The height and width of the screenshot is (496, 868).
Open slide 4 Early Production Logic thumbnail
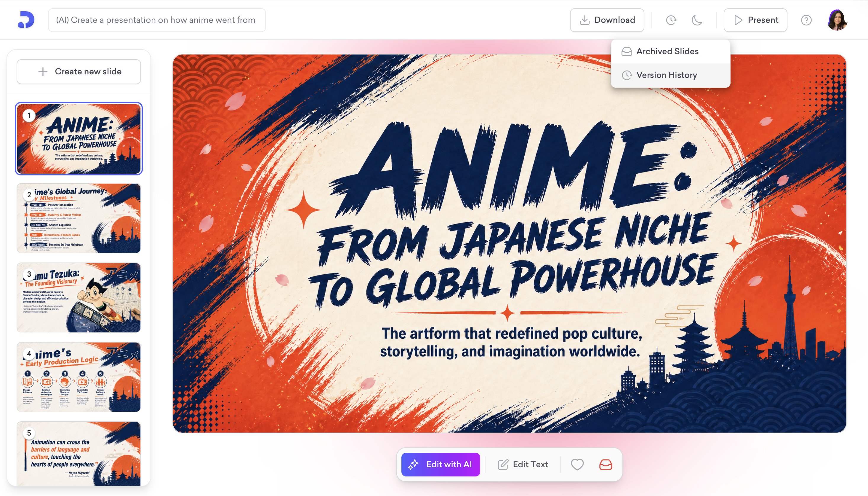point(79,377)
